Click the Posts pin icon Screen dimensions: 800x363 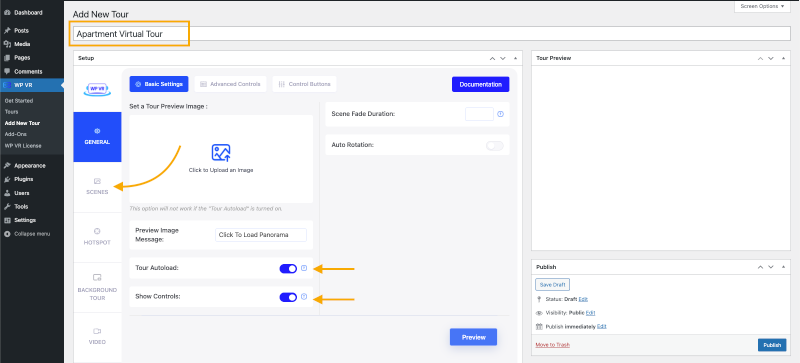(x=7, y=31)
